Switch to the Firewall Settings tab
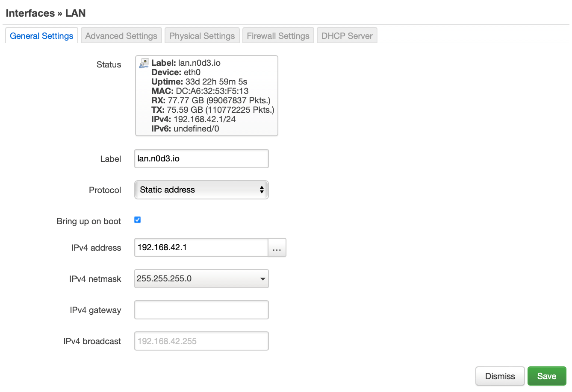572x392 pixels. (x=278, y=36)
